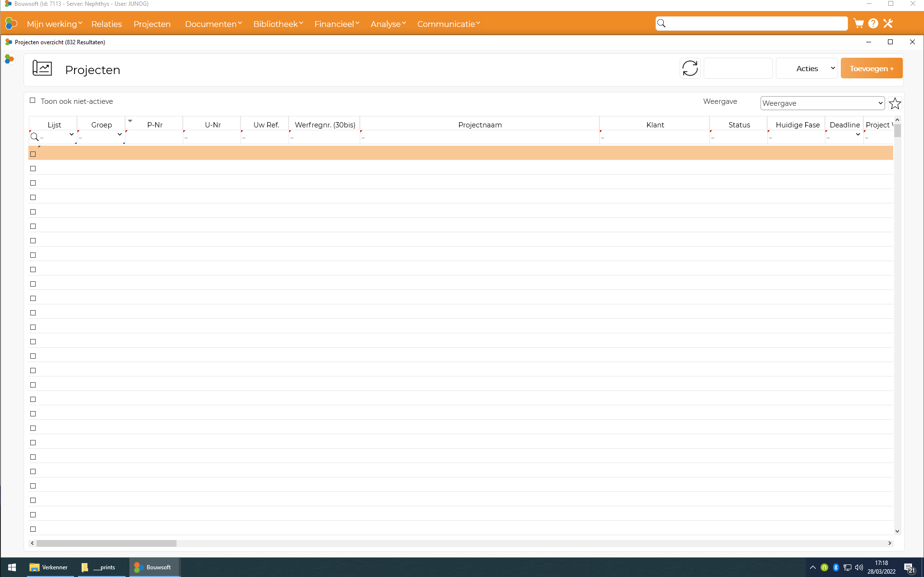Open the notification center icon
Screen dimensions: 924x577
tap(909, 568)
